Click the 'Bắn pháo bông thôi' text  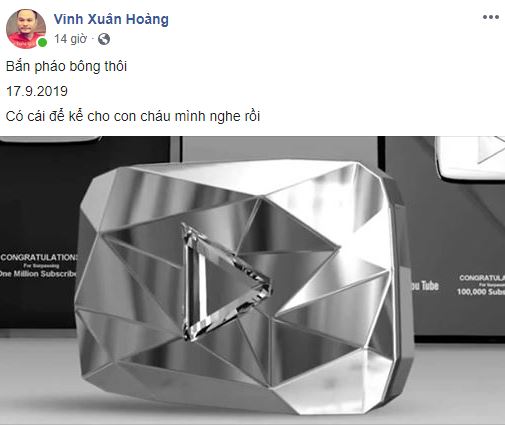[x=66, y=66]
